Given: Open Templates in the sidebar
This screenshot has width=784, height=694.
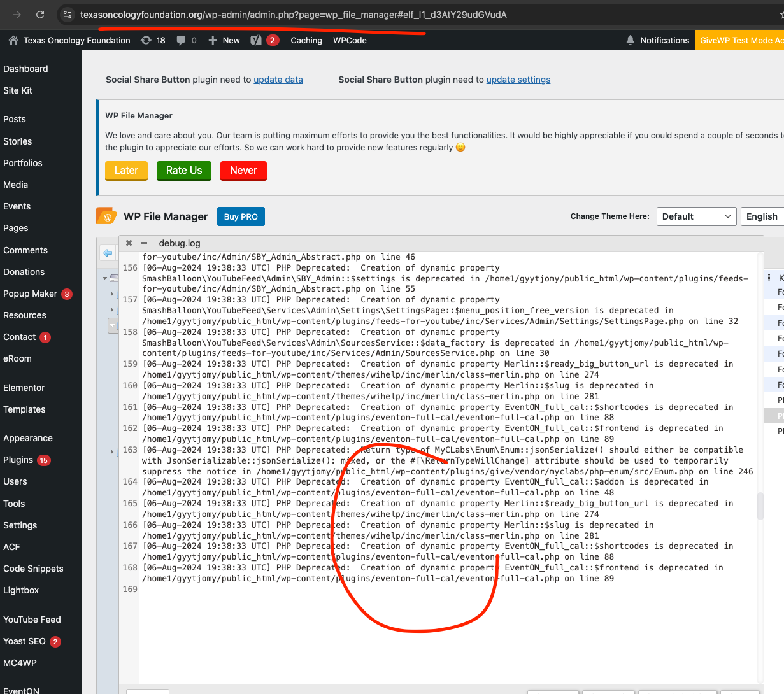Looking at the screenshot, I should pyautogui.click(x=24, y=409).
